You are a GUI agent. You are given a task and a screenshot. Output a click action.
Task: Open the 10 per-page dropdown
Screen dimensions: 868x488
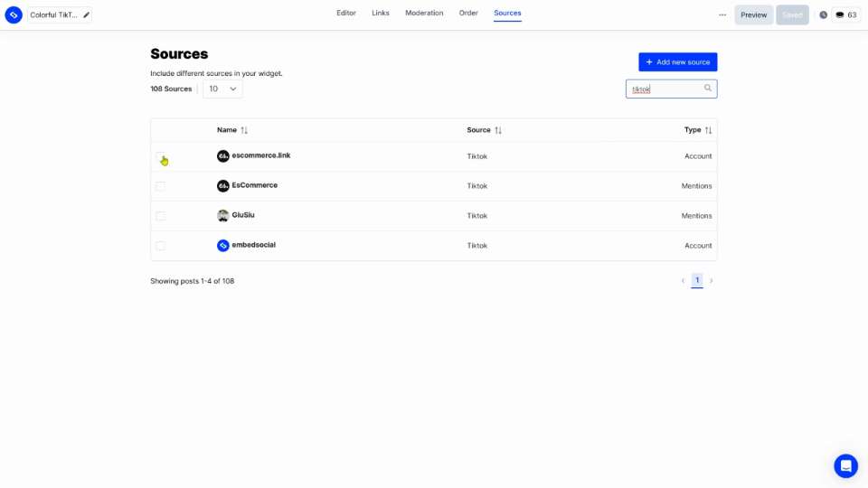click(222, 89)
